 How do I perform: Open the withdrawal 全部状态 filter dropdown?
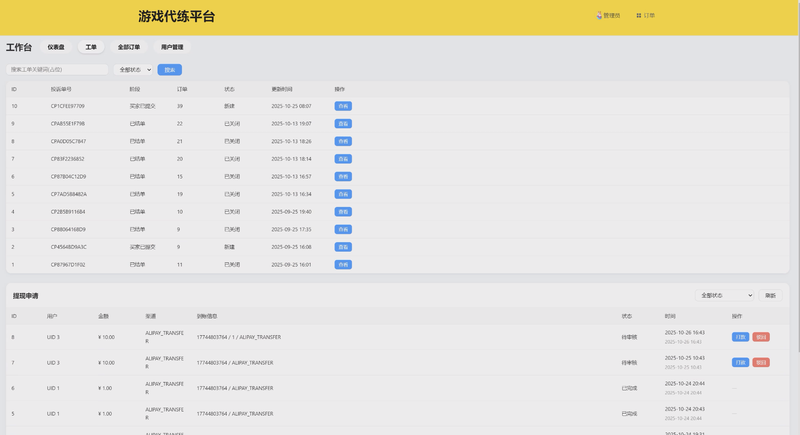pyautogui.click(x=724, y=295)
